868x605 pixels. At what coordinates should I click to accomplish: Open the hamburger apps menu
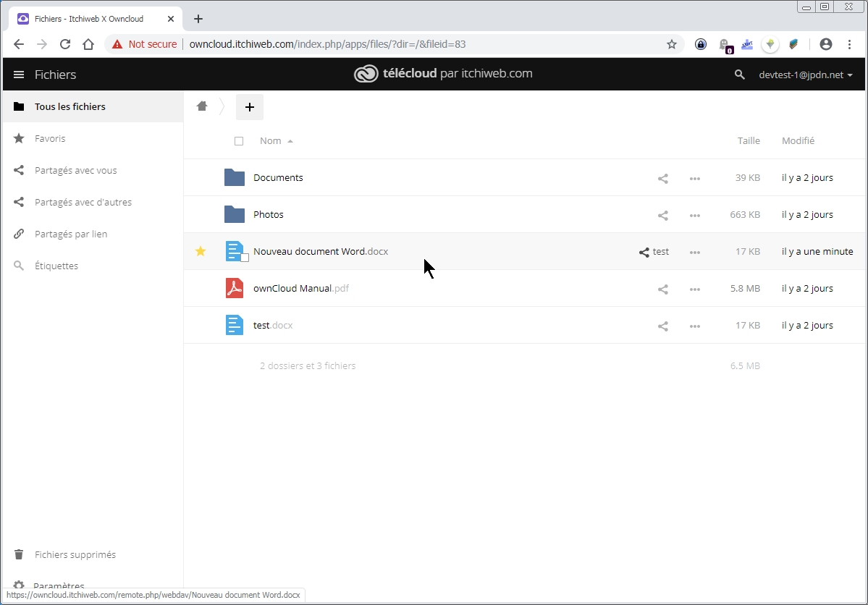tap(19, 75)
